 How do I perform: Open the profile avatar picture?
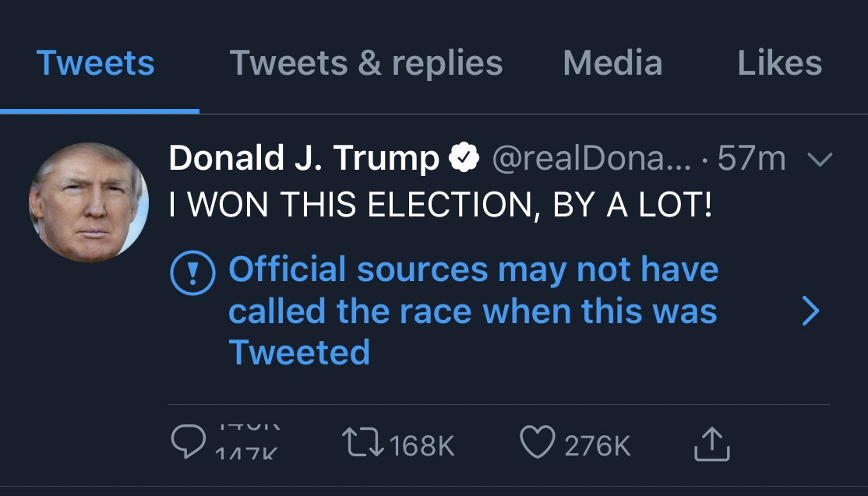[x=89, y=202]
